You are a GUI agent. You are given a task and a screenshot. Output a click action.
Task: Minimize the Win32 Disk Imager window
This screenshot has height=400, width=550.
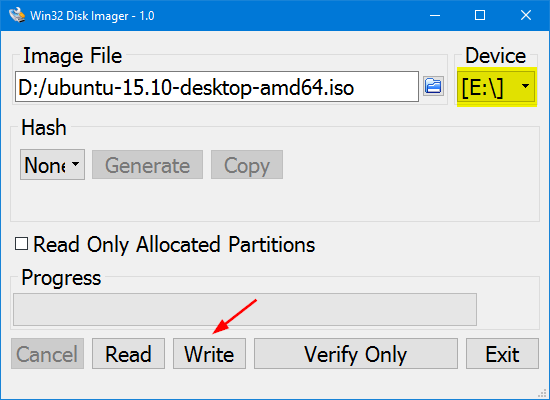[435, 15]
